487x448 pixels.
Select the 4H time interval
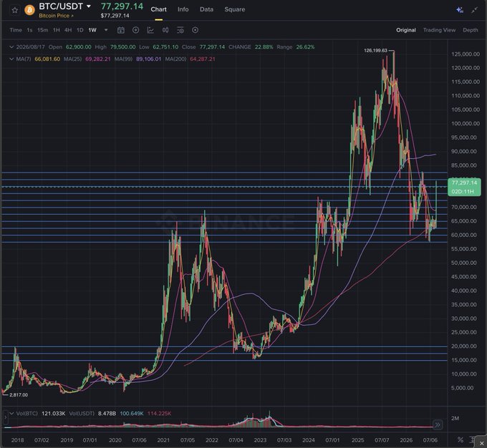point(68,30)
